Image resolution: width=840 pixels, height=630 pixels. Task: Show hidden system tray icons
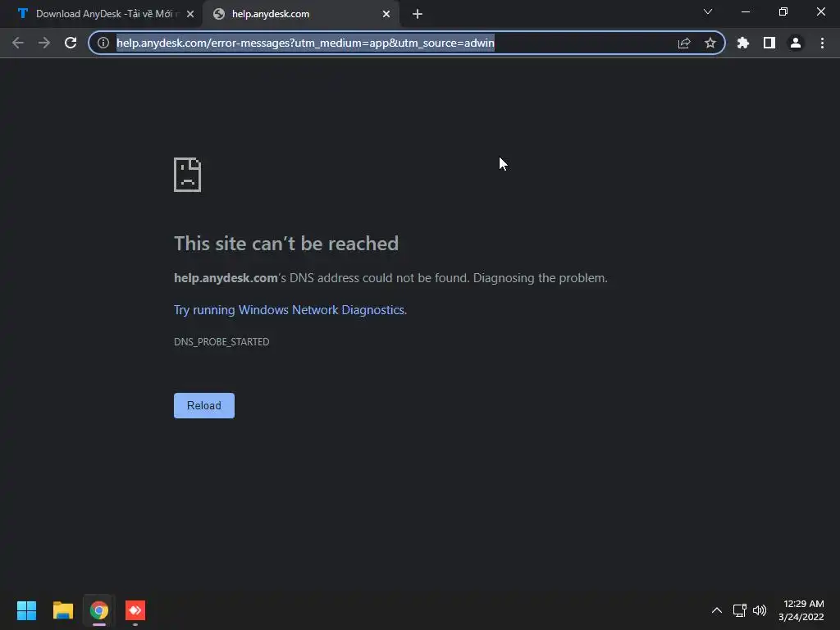tap(717, 610)
